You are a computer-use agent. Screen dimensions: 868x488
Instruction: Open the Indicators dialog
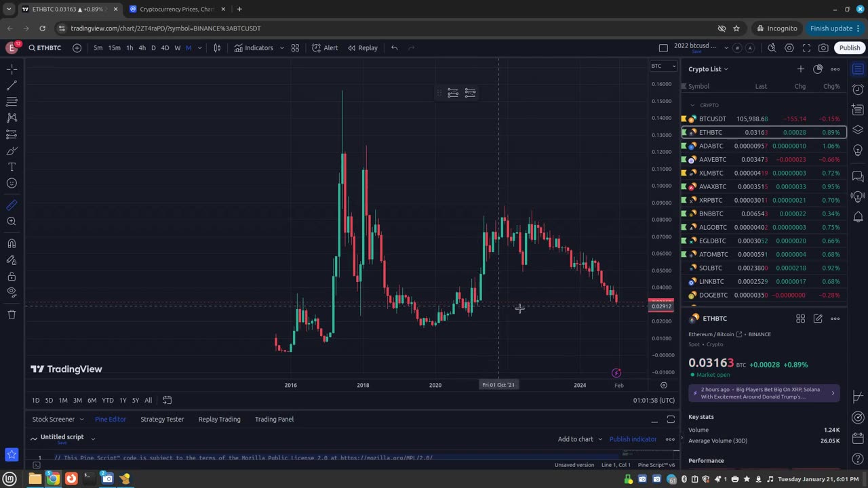254,48
